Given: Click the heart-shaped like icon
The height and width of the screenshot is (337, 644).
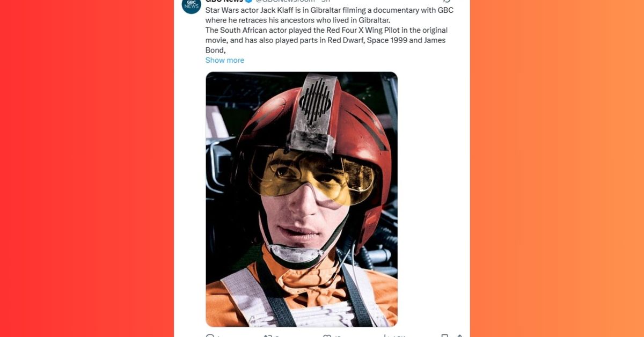Looking at the screenshot, I should pyautogui.click(x=326, y=335).
